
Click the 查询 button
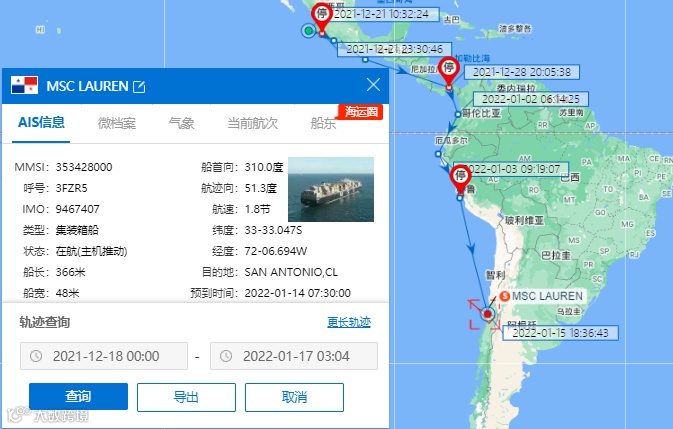(79, 396)
